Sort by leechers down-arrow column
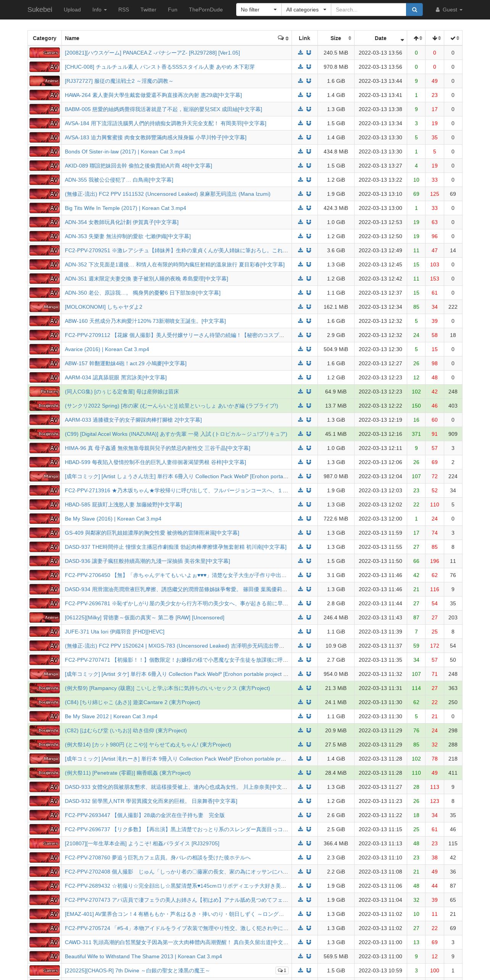 [435, 38]
